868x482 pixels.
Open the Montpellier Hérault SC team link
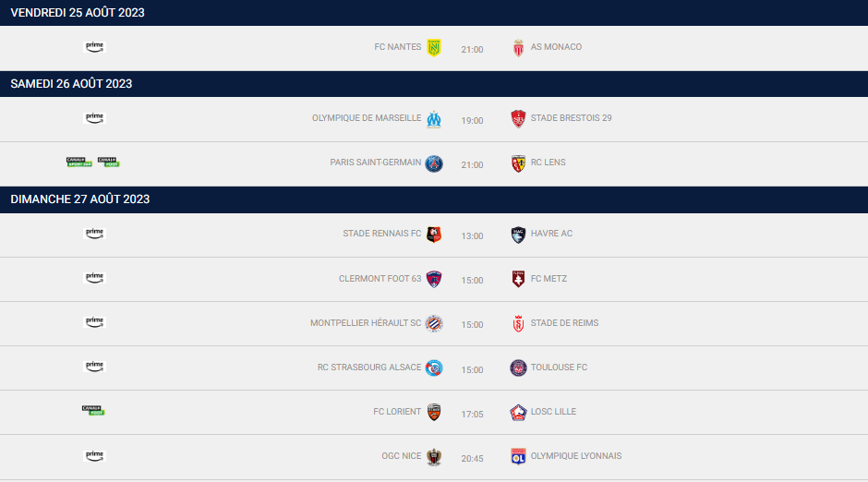pos(365,323)
